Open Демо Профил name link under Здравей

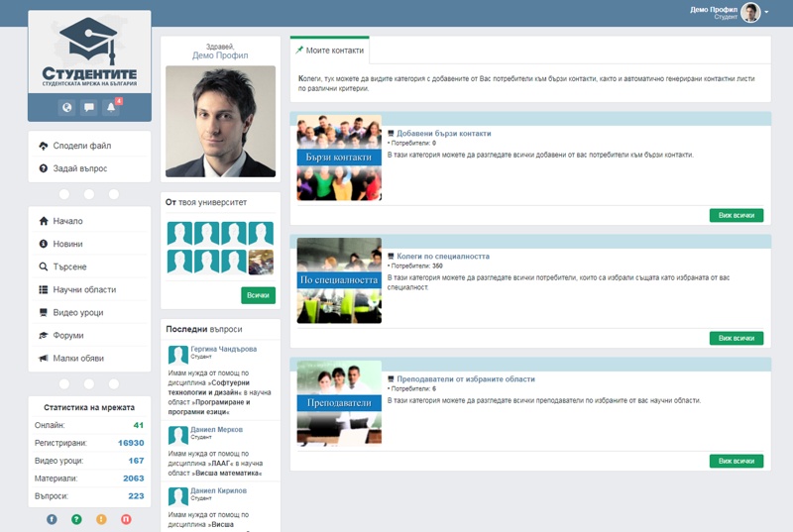220,55
